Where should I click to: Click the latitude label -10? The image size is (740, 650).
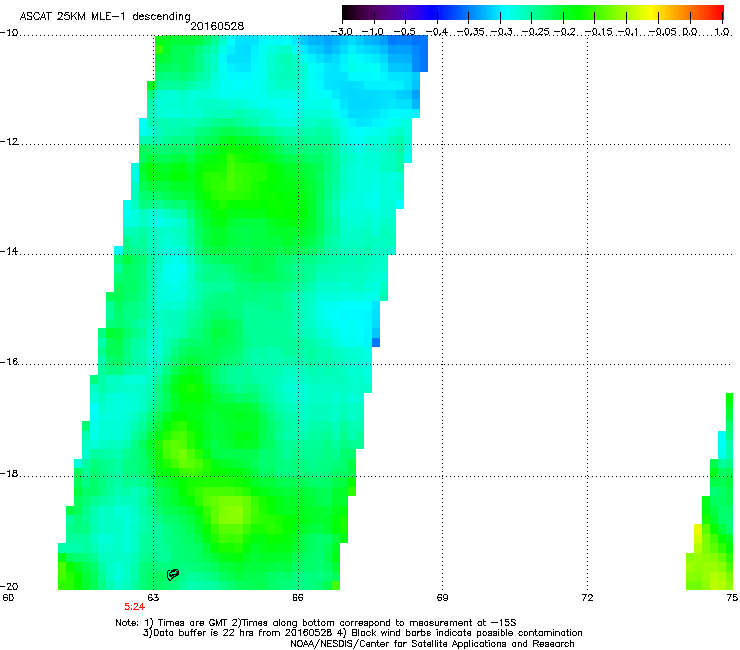click(9, 33)
